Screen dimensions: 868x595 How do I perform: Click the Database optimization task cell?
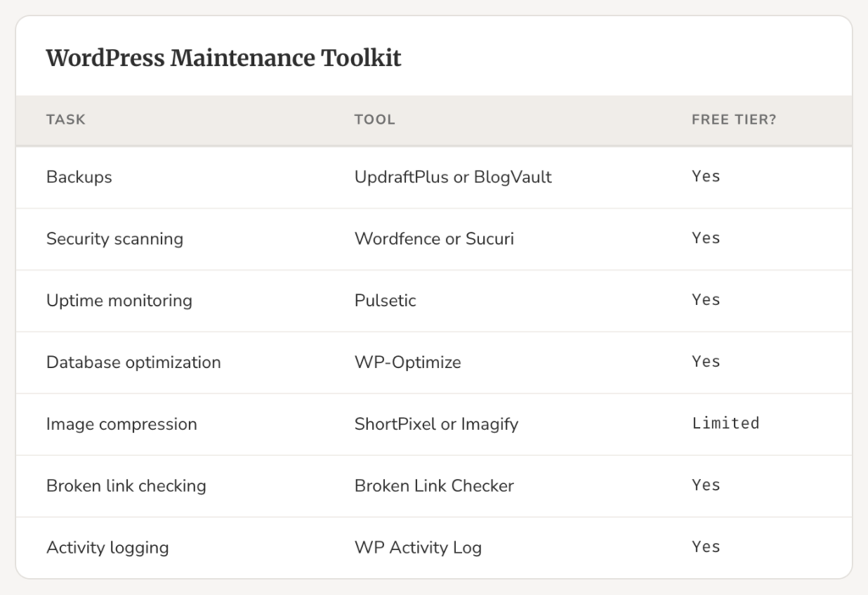click(x=133, y=363)
